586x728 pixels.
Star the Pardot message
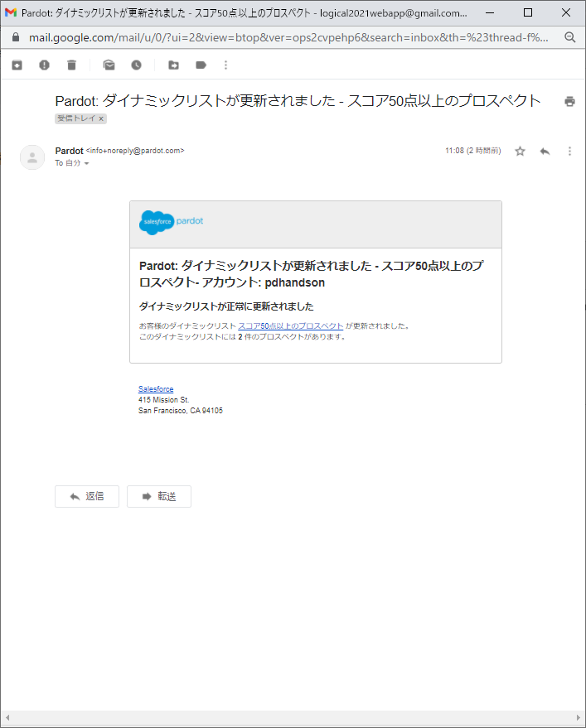click(520, 152)
